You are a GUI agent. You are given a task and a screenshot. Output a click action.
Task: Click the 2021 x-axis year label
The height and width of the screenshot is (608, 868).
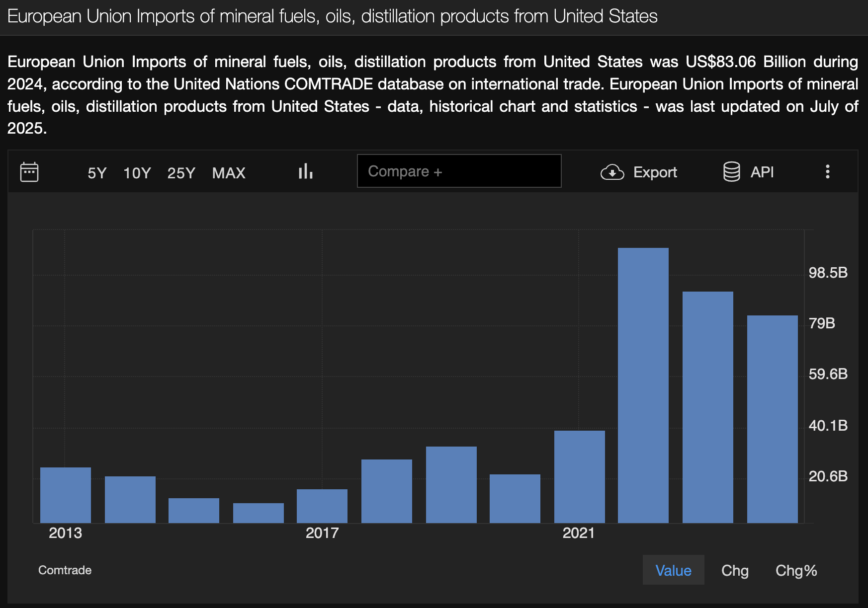pos(579,533)
